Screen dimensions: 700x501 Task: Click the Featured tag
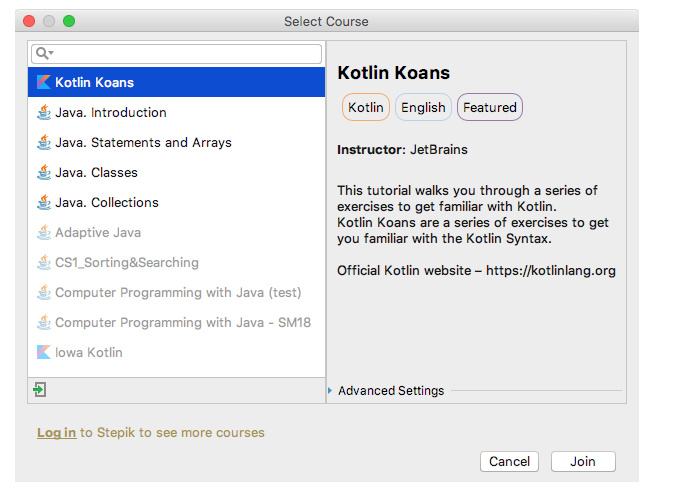click(490, 107)
